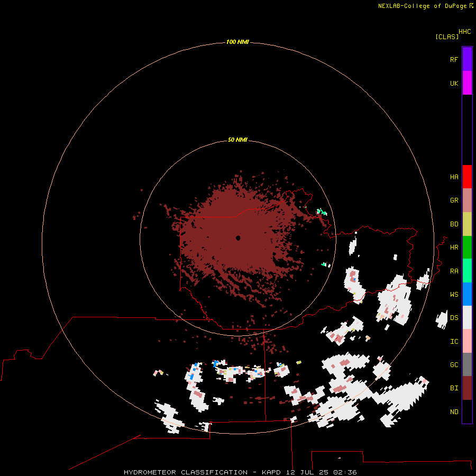
Task: Click the 02:36 timestamp
Action: [345, 472]
